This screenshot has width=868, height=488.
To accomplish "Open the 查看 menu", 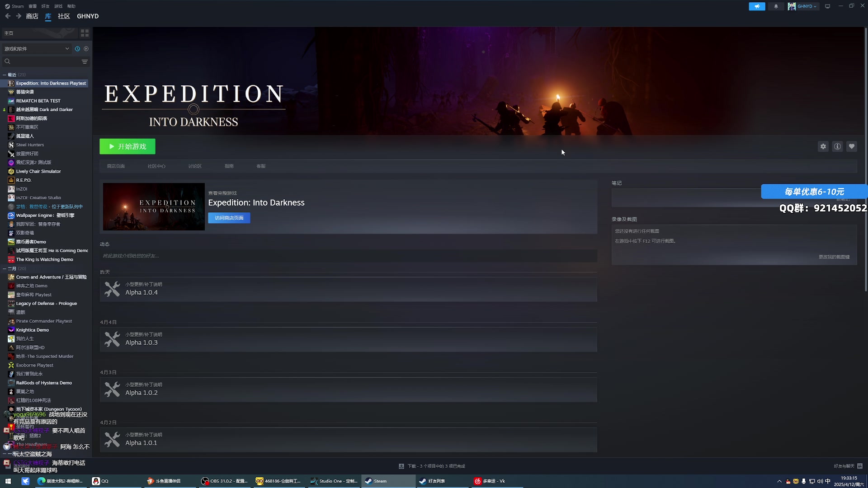I will [33, 6].
